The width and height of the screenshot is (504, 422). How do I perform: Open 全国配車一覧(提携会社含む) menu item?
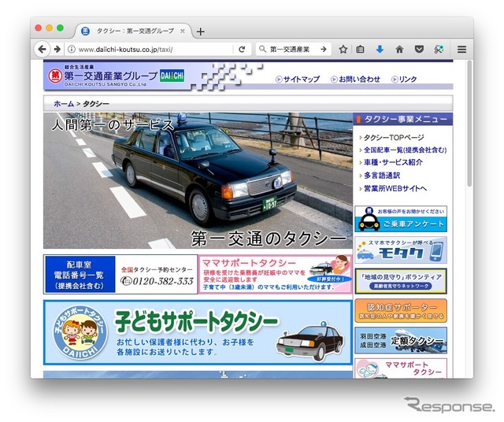pos(405,150)
